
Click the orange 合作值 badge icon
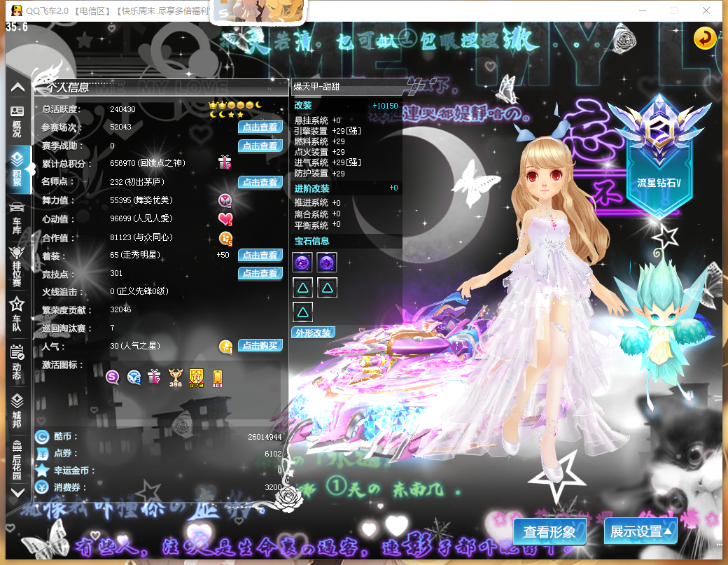click(225, 238)
